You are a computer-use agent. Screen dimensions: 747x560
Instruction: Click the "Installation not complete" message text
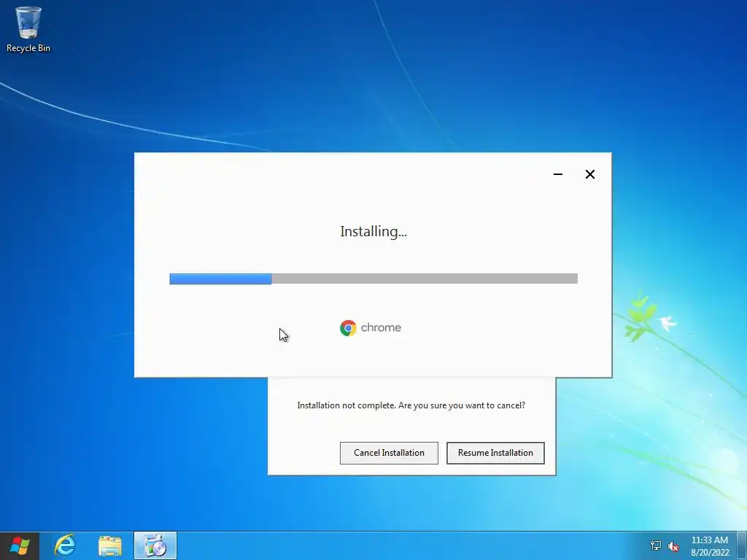point(411,405)
